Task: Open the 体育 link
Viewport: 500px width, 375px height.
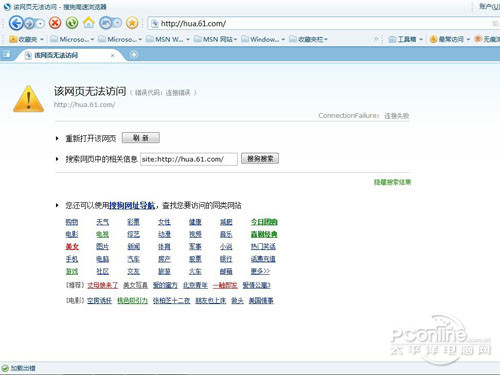Action: pyautogui.click(x=164, y=247)
